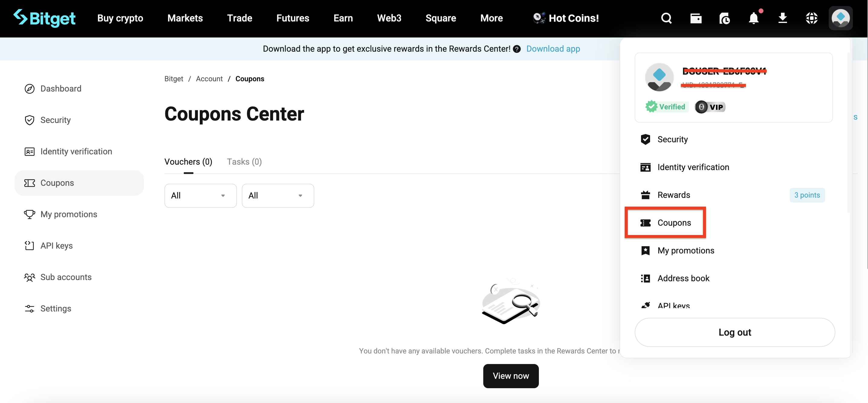Screen dimensions: 868x403
Task: Click the Identity verification card icon in sidebar
Action: click(30, 152)
